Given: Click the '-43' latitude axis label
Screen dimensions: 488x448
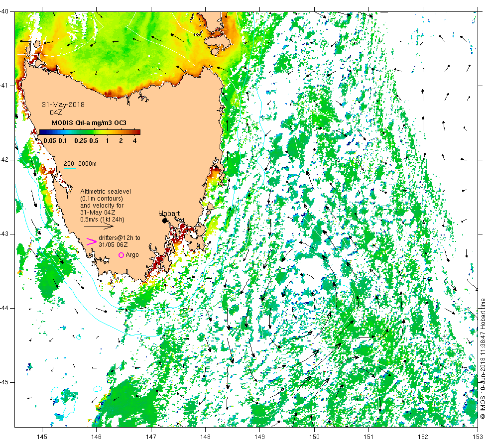Looking at the screenshot, I should [x=4, y=234].
